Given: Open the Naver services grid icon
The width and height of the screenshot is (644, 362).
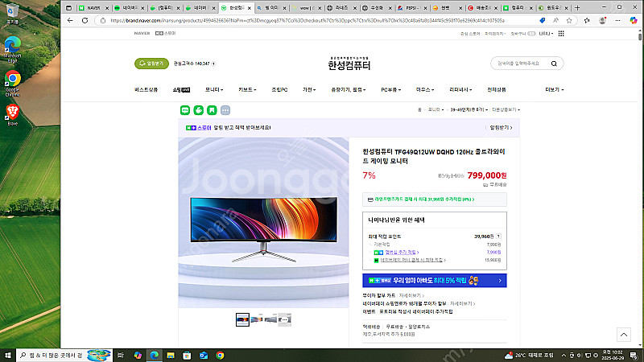Looking at the screenshot, I should (561, 34).
